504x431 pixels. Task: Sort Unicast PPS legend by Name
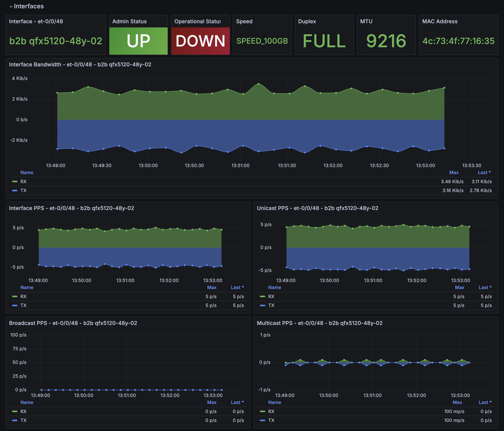pos(275,288)
